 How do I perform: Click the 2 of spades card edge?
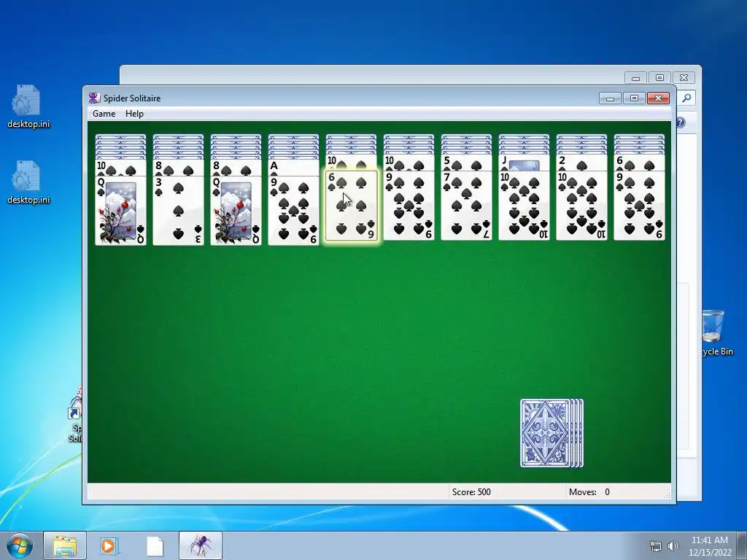pos(581,163)
